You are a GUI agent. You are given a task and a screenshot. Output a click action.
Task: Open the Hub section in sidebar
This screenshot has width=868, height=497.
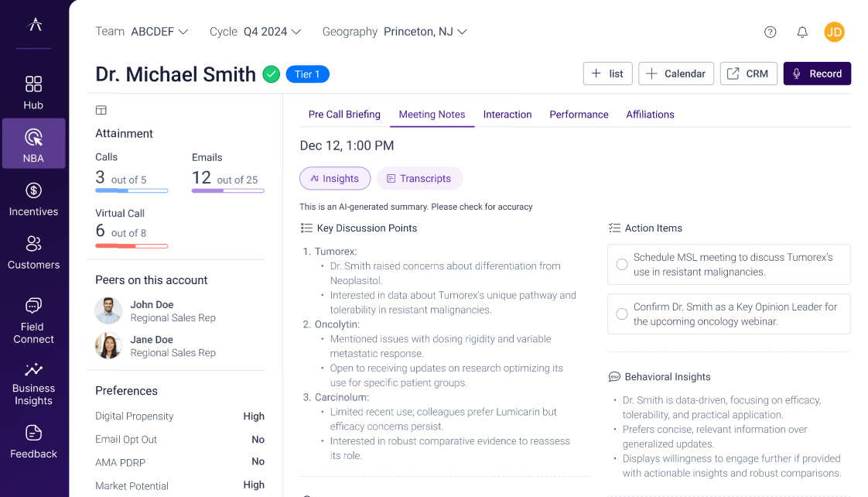pyautogui.click(x=33, y=92)
